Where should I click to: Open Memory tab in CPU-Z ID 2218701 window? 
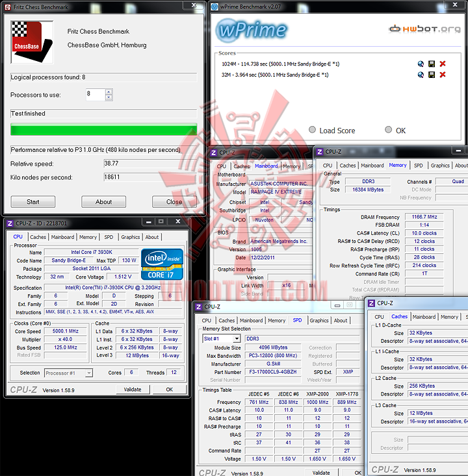pyautogui.click(x=88, y=237)
